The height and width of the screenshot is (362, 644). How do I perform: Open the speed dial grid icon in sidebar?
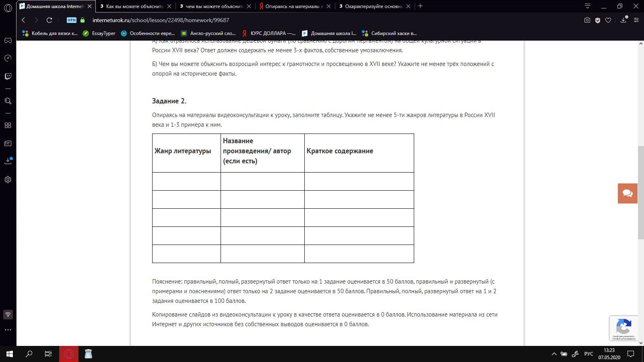[8, 125]
